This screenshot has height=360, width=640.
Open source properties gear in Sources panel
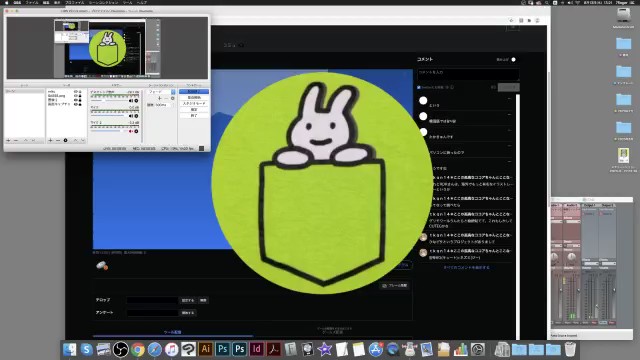click(65, 140)
